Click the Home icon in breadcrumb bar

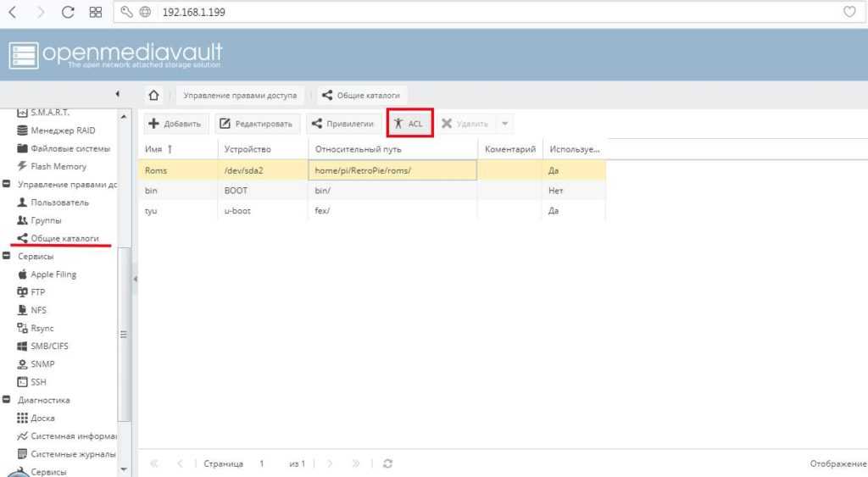pos(153,95)
